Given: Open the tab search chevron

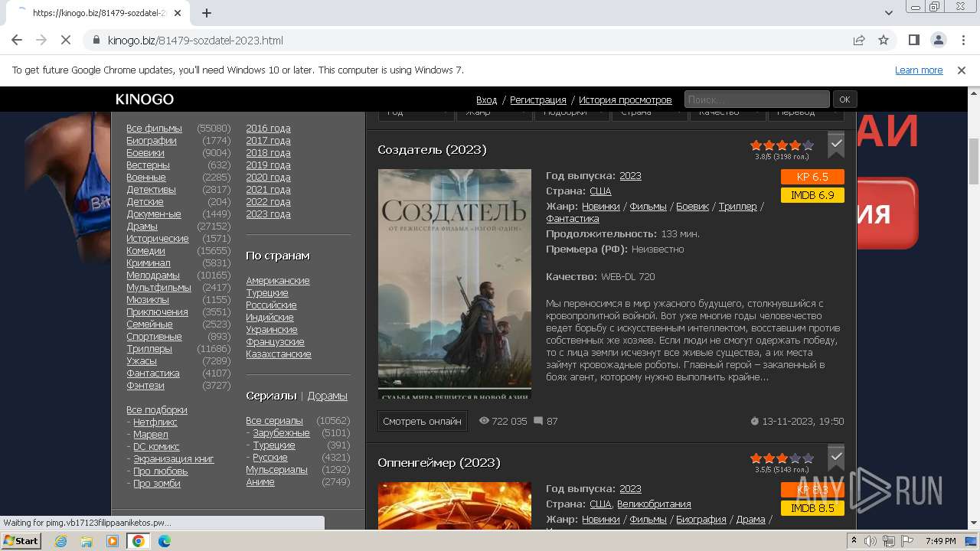Looking at the screenshot, I should click(x=889, y=13).
